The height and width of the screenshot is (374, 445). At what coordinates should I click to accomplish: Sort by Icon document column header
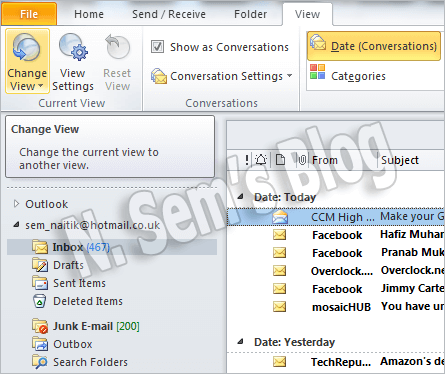[x=281, y=160]
